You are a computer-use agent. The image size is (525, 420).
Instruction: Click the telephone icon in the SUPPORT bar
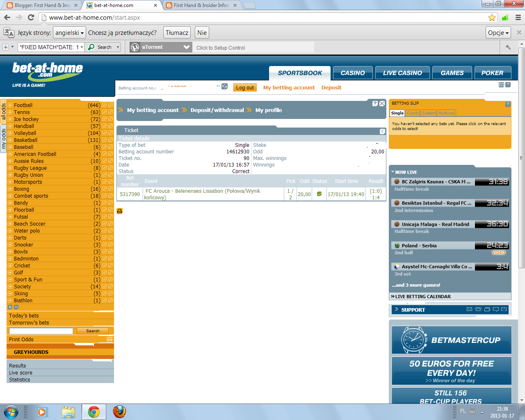(x=478, y=309)
